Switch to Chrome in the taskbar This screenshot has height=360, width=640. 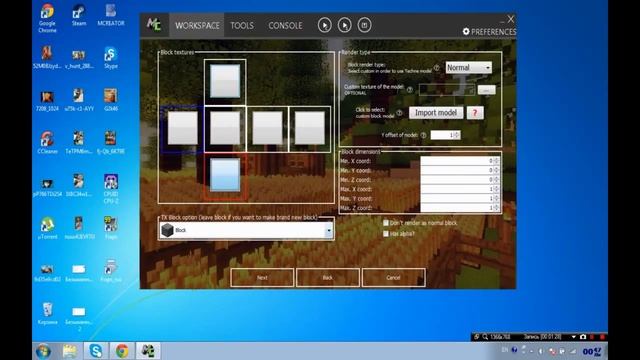click(x=122, y=351)
